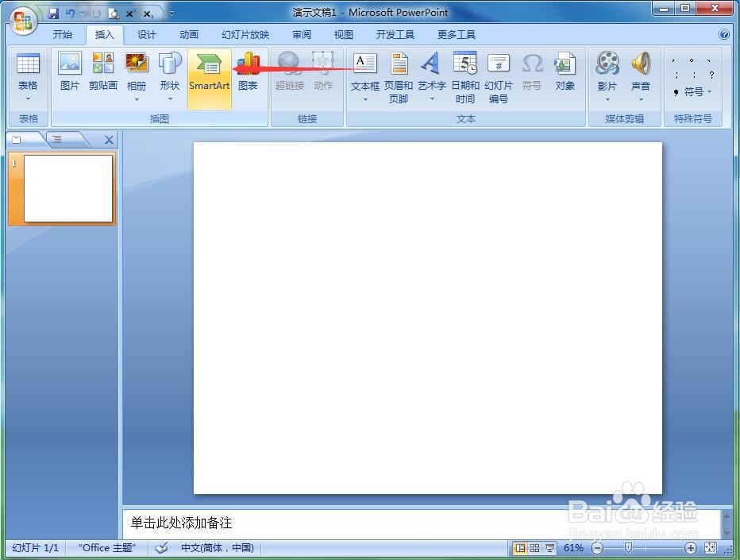This screenshot has width=740, height=560.
Task: Click the notes area 单击此处添加备注
Action: [x=422, y=523]
